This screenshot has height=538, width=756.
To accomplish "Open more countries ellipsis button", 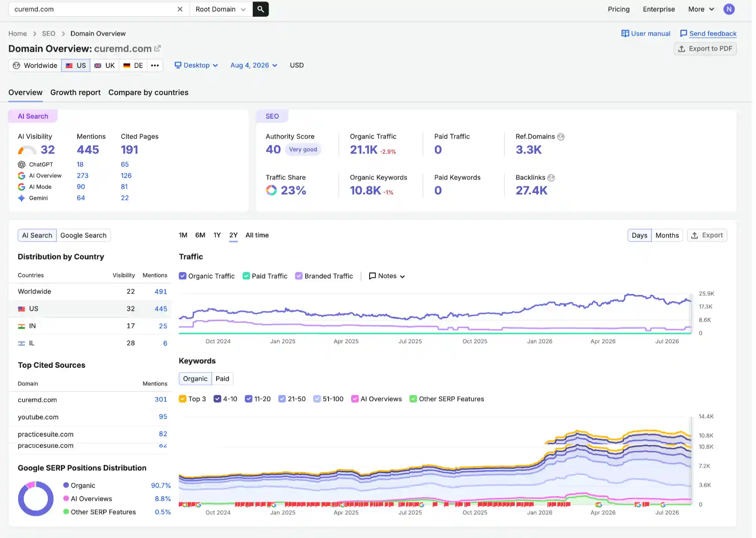I will (x=155, y=65).
